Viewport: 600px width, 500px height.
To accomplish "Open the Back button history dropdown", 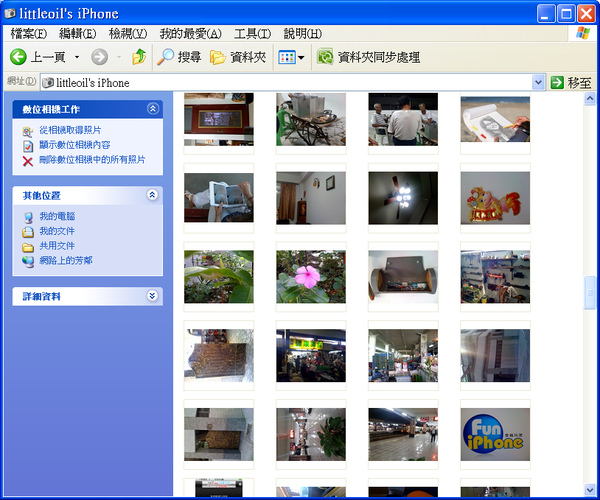I will click(77, 57).
